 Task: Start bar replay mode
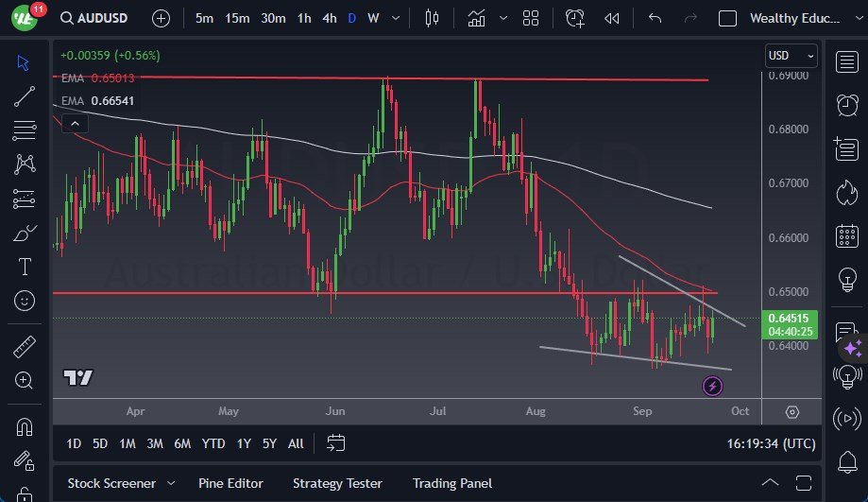coord(612,18)
